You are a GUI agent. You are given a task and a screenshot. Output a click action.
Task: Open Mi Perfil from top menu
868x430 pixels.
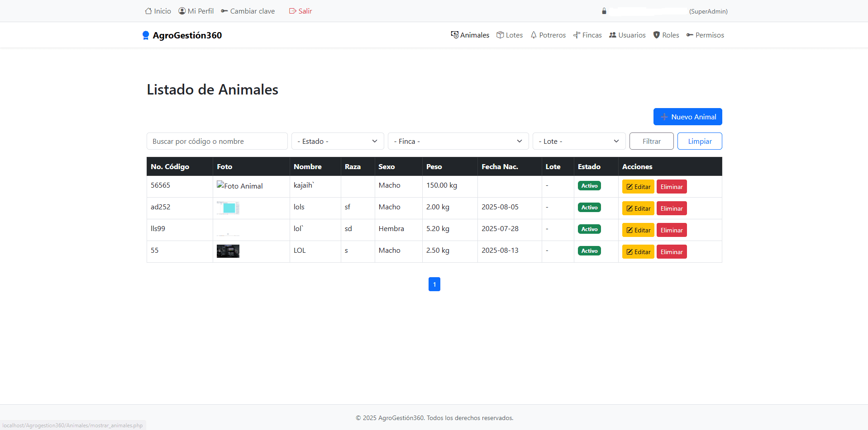click(200, 10)
